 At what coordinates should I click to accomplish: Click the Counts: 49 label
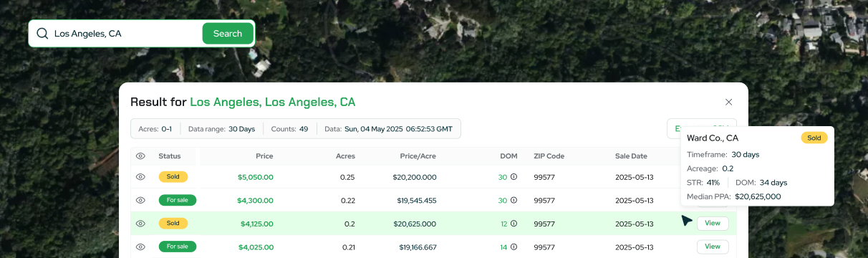(x=289, y=129)
